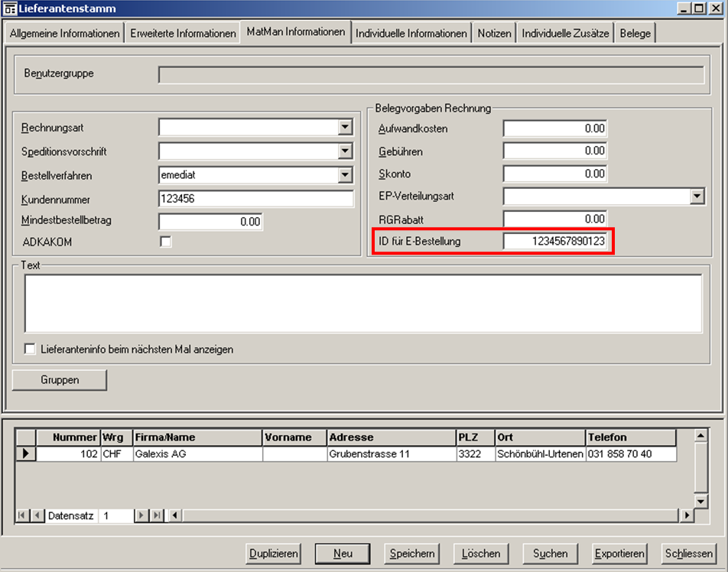Go to first record in navigator

tap(23, 516)
